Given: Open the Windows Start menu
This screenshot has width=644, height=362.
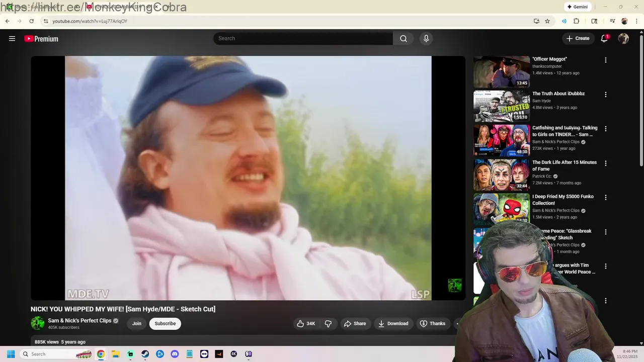Looking at the screenshot, I should [11, 354].
